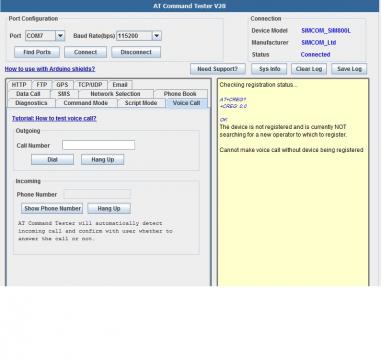Open the Arduino shields help link

(x=50, y=69)
